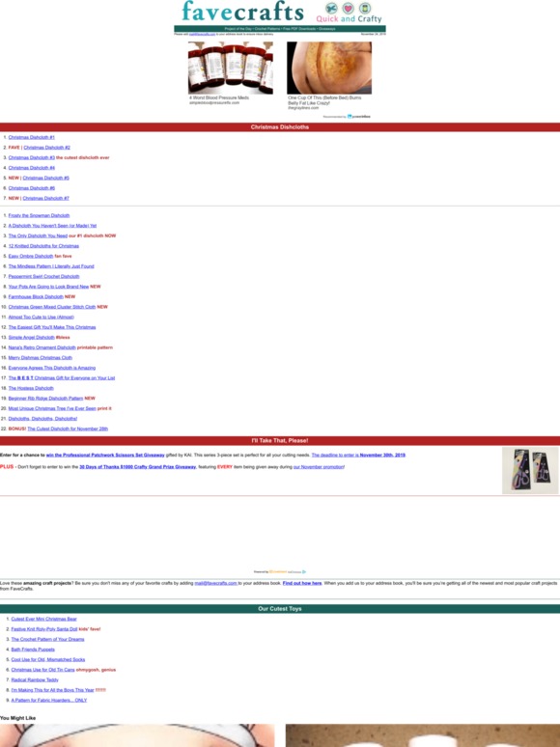Click the PowerInbox logo under the ads
The height and width of the screenshot is (747, 560).
click(359, 116)
